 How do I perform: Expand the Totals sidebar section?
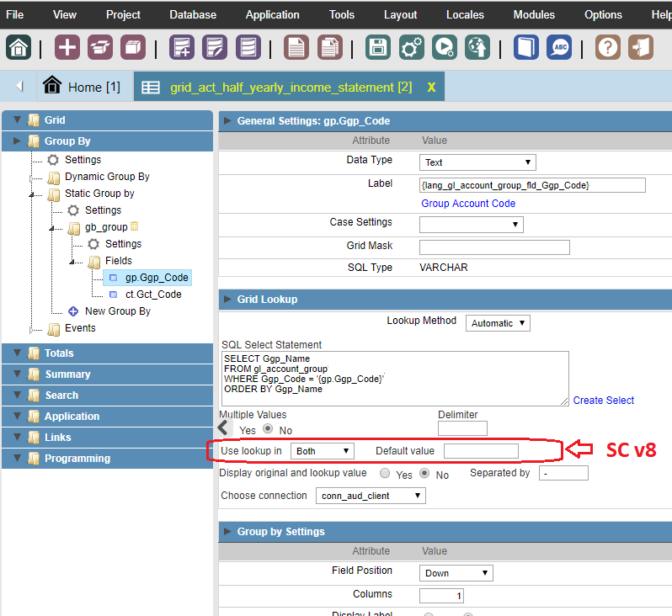pyautogui.click(x=108, y=353)
